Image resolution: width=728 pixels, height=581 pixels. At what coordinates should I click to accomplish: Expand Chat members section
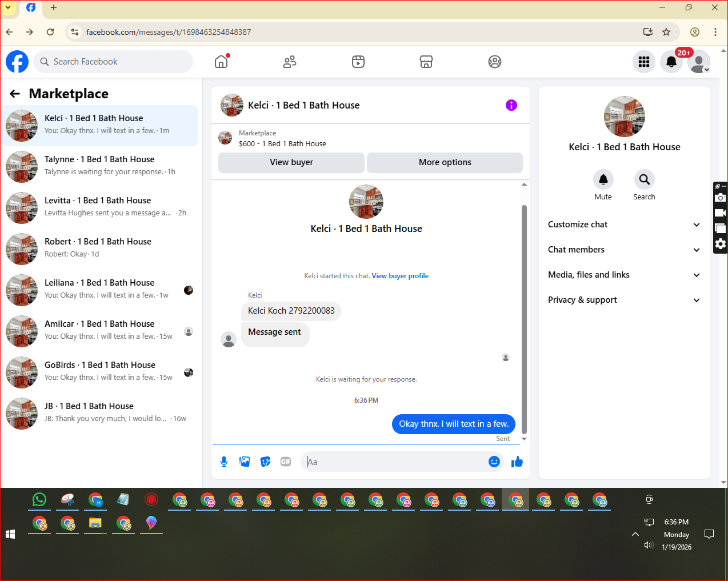click(x=624, y=250)
